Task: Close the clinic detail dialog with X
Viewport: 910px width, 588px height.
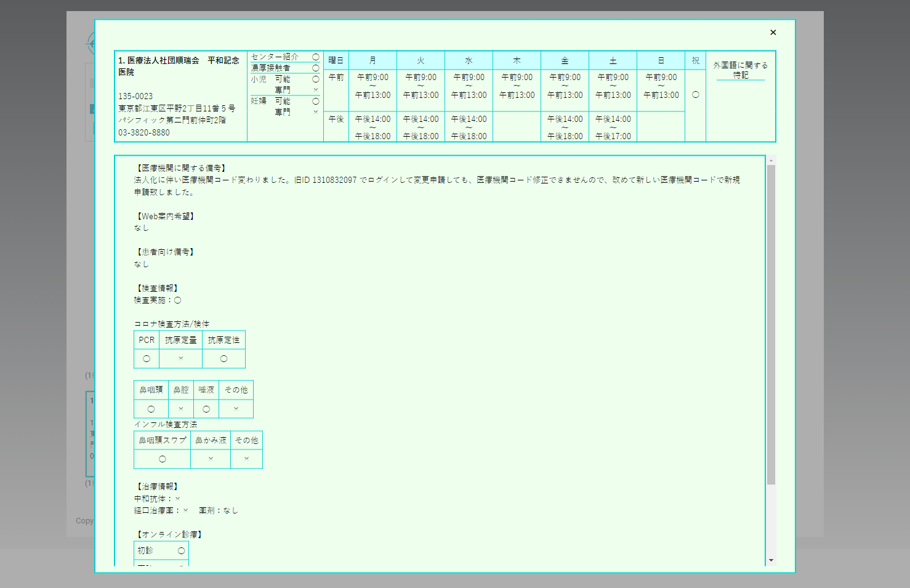Action: (773, 33)
